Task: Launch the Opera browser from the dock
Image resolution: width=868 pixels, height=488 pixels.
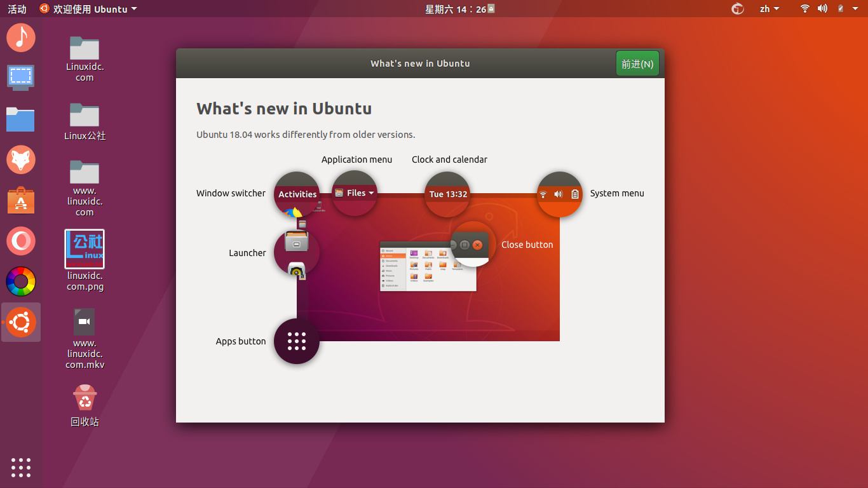Action: 21,241
